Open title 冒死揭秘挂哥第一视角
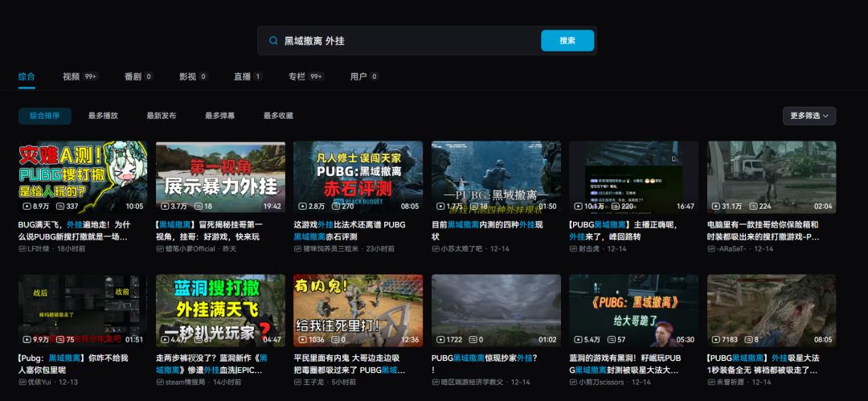This screenshot has height=401, width=868. tap(210, 231)
